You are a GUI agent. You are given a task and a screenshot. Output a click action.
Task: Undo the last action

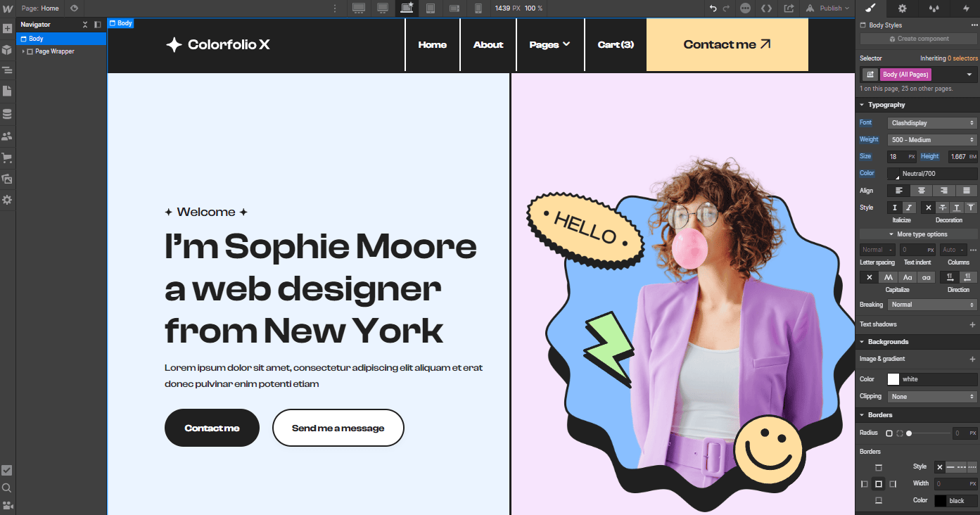click(712, 8)
